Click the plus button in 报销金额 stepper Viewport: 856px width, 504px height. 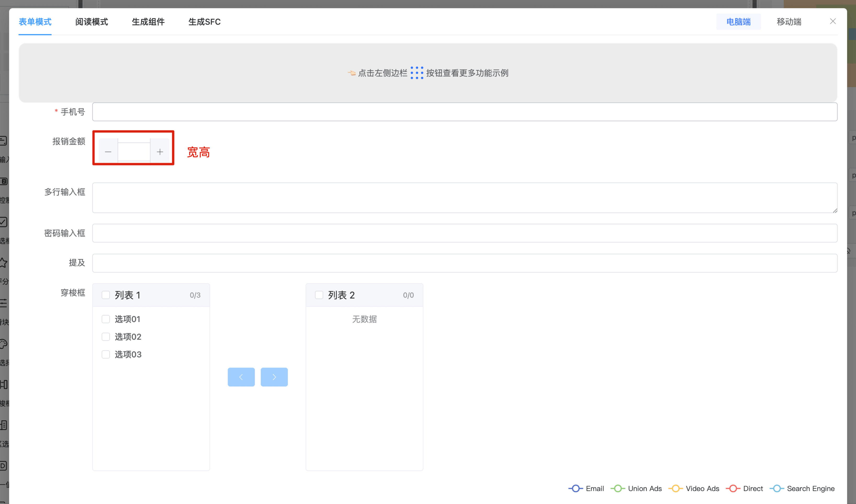click(x=160, y=152)
